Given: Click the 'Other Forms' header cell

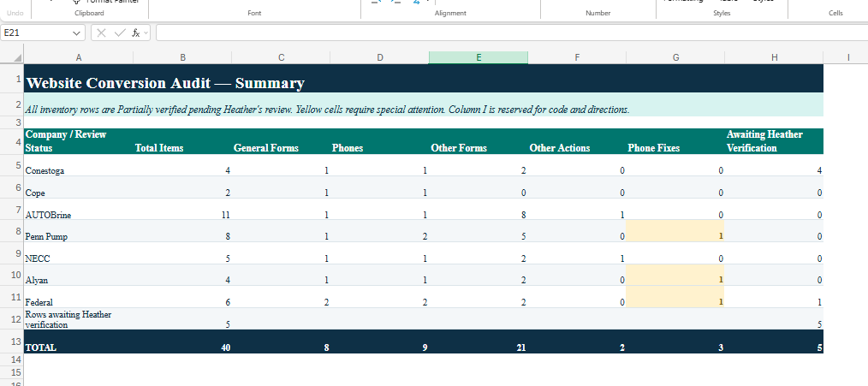Looking at the screenshot, I should 479,141.
